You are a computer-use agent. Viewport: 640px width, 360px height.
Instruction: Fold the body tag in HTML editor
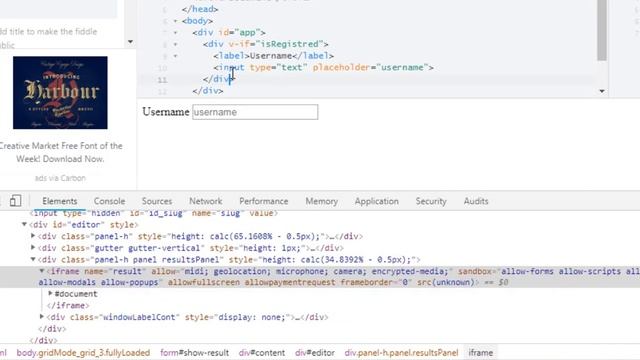176,21
